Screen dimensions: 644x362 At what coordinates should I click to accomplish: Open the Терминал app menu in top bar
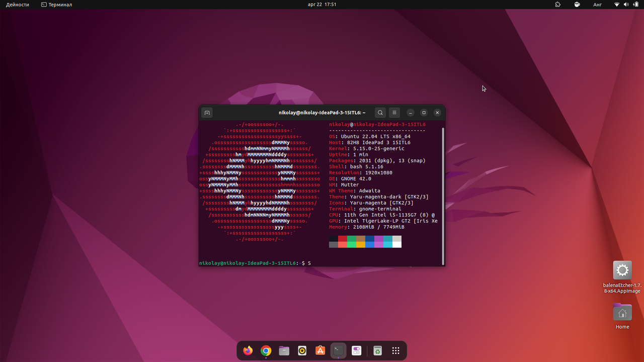tap(56, 5)
